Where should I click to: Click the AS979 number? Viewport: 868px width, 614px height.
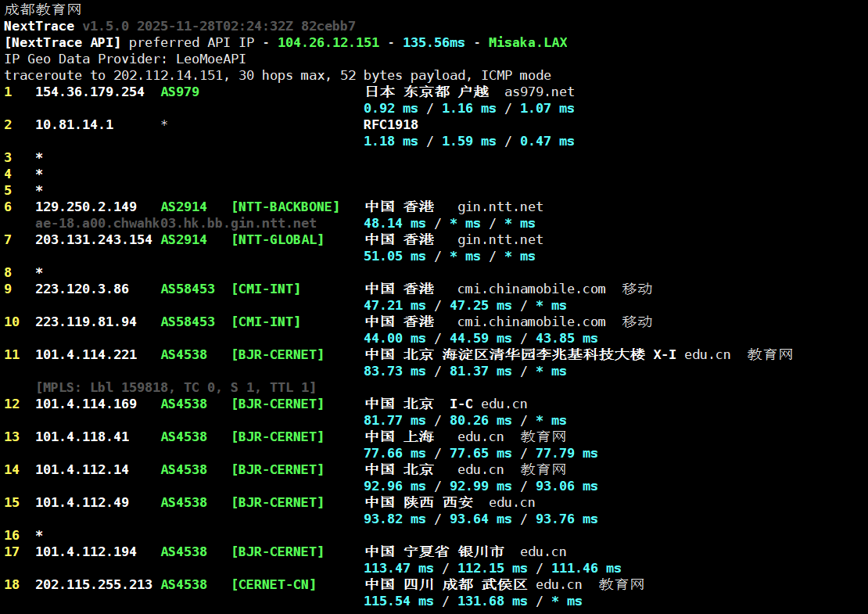pyautogui.click(x=180, y=92)
